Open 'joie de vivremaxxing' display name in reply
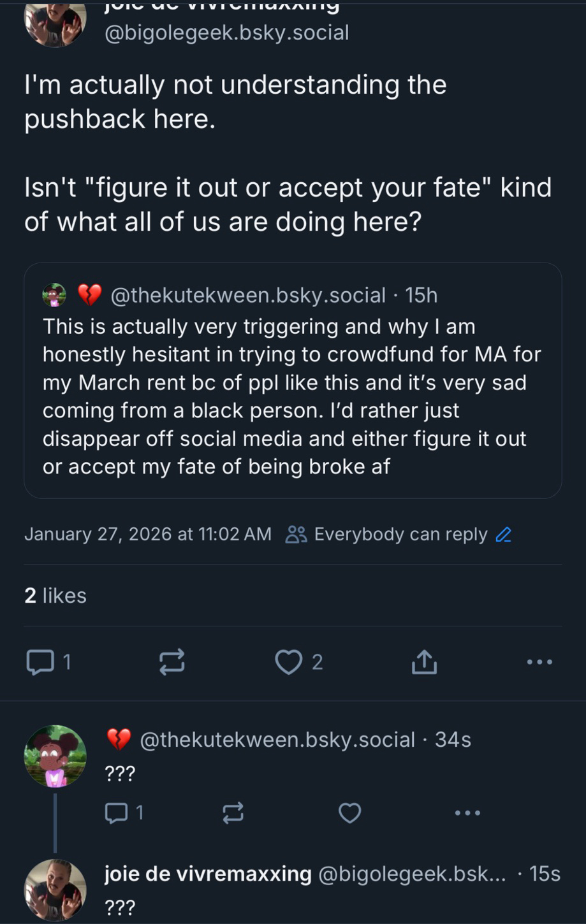The width and height of the screenshot is (586, 924). (208, 874)
